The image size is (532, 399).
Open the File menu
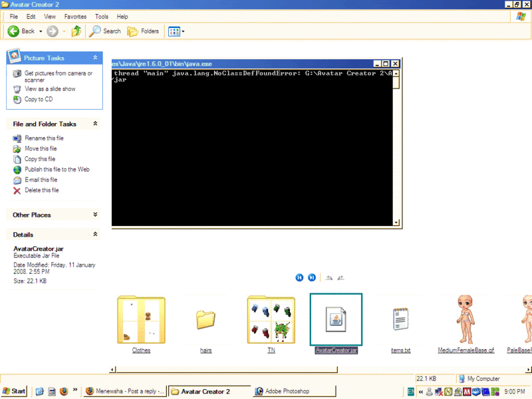[14, 16]
